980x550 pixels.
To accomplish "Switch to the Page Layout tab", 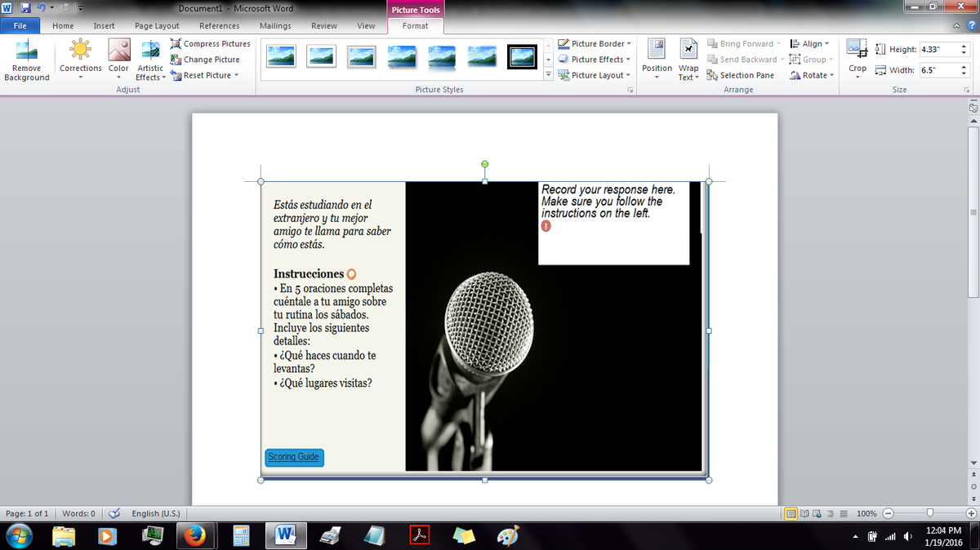I will (x=157, y=26).
